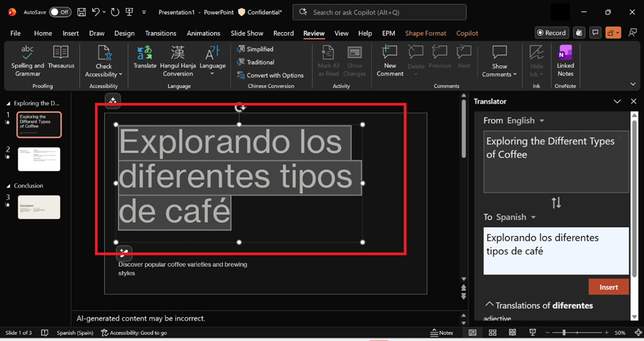
Task: Open the Translate tool
Action: click(x=145, y=57)
